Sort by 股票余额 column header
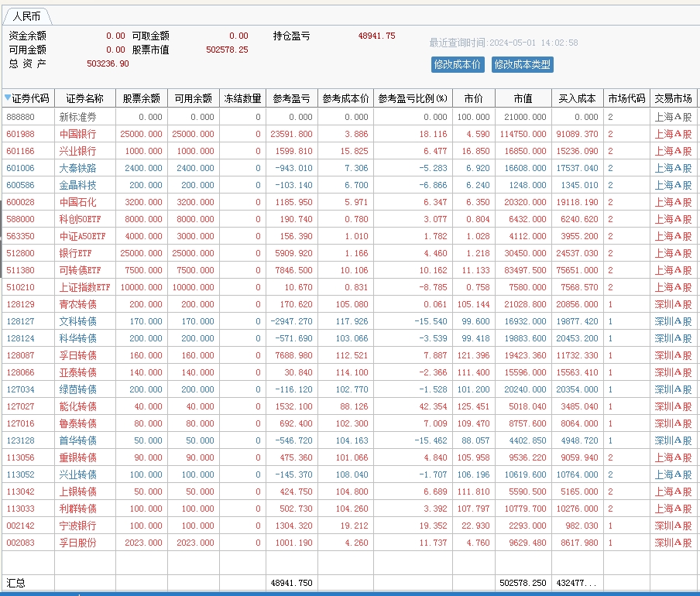Screen dimensions: 700x596 click(142, 98)
